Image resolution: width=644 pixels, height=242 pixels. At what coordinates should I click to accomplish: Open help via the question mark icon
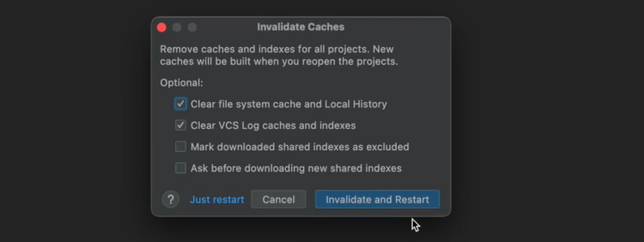tap(171, 199)
